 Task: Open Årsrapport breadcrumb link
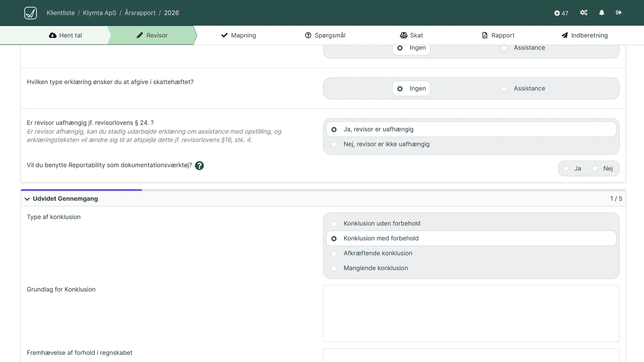click(140, 13)
